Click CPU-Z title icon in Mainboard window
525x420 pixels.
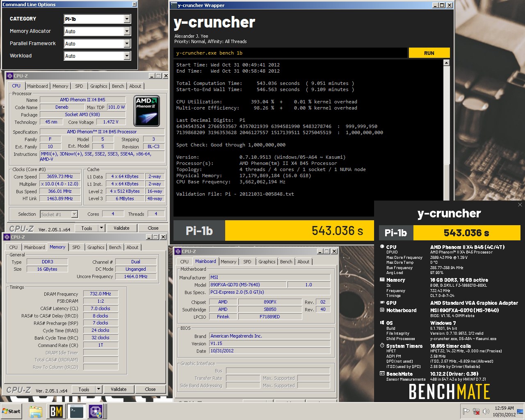tap(178, 251)
